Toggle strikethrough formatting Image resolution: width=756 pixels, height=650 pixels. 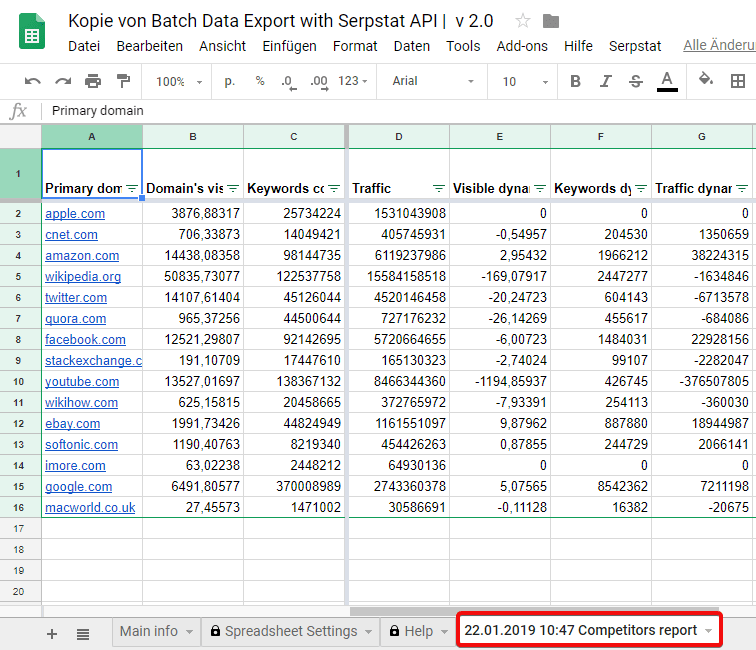coord(636,81)
